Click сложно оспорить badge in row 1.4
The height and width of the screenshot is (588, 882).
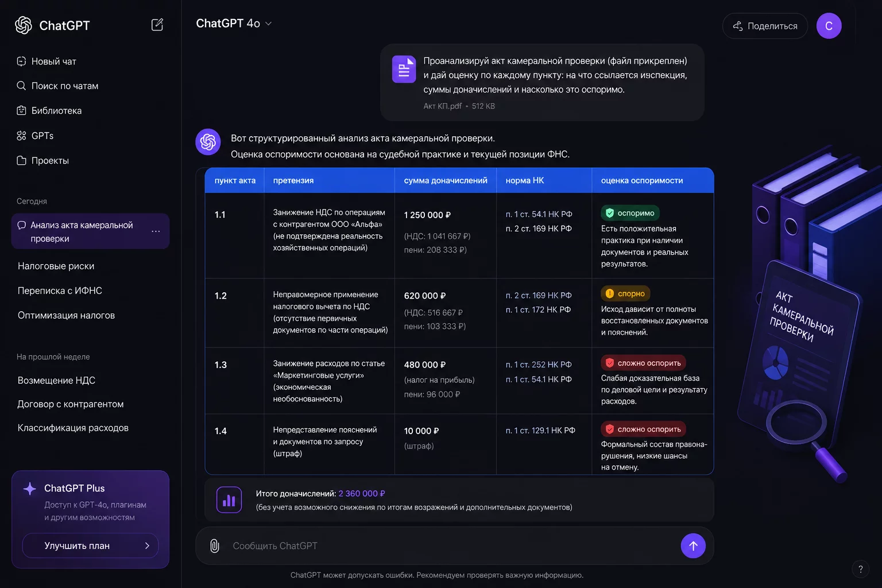[643, 429]
